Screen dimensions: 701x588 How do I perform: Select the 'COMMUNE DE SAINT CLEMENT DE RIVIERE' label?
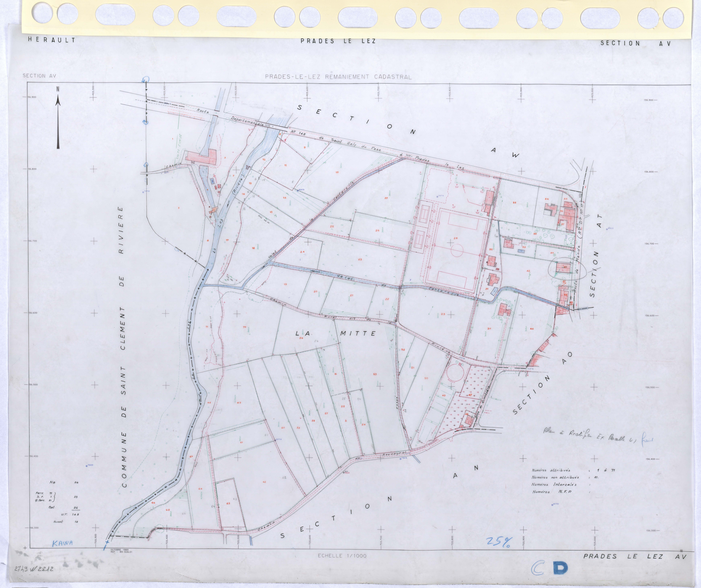click(122, 347)
